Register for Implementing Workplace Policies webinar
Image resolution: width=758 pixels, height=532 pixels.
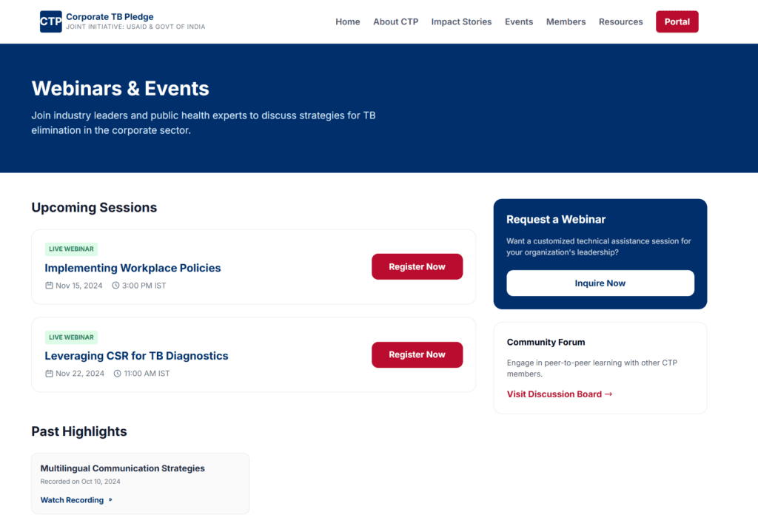click(417, 266)
